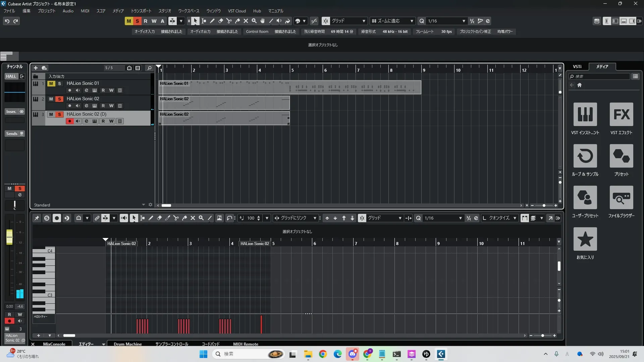Unmute HALion Sonic 01 track
Viewport: 644px width, 362px height.
[x=51, y=83]
